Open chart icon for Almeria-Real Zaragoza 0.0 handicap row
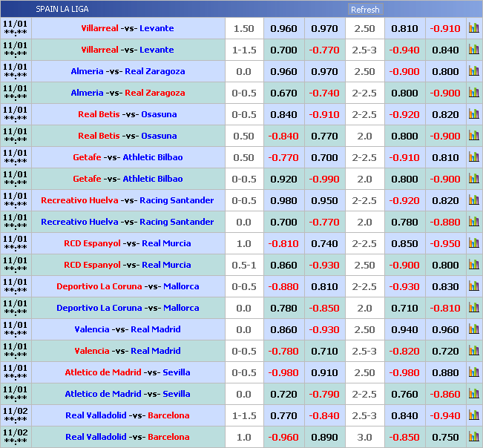 [473, 71]
